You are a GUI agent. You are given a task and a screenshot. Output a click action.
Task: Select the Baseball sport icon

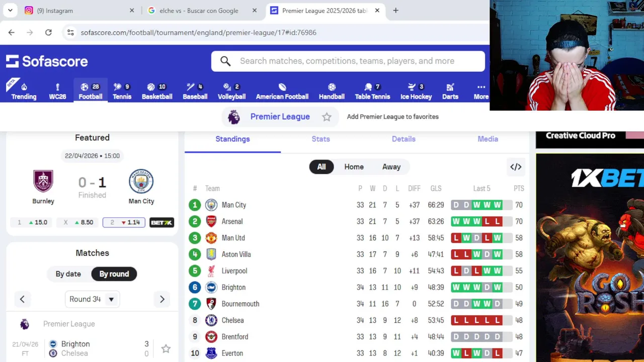(x=195, y=91)
